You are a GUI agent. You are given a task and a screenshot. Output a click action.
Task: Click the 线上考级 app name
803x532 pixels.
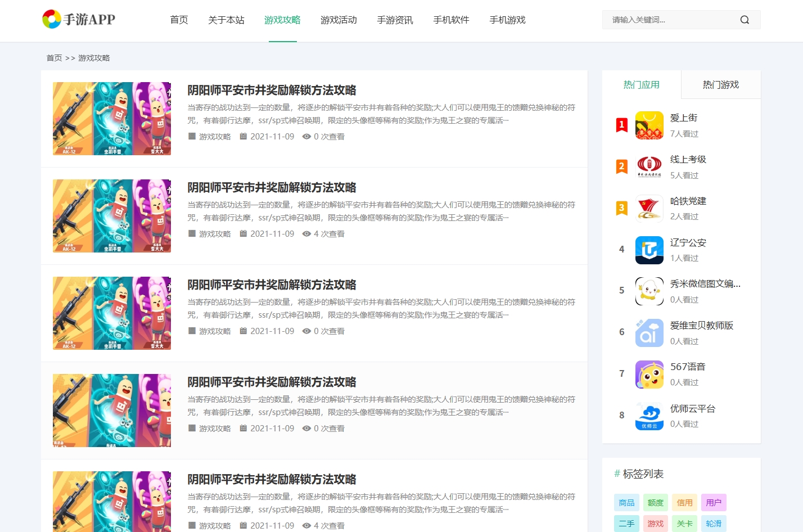[688, 159]
